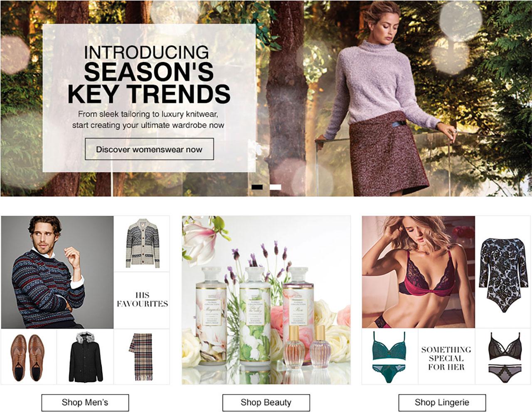The height and width of the screenshot is (412, 532).
Task: Open the black lace lingerie set thumbnail
Action: pyautogui.click(x=503, y=356)
